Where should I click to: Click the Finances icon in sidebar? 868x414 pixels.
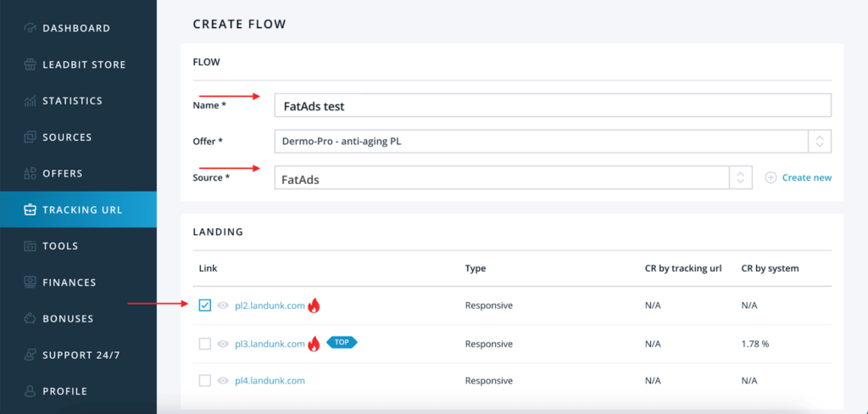pyautogui.click(x=30, y=283)
